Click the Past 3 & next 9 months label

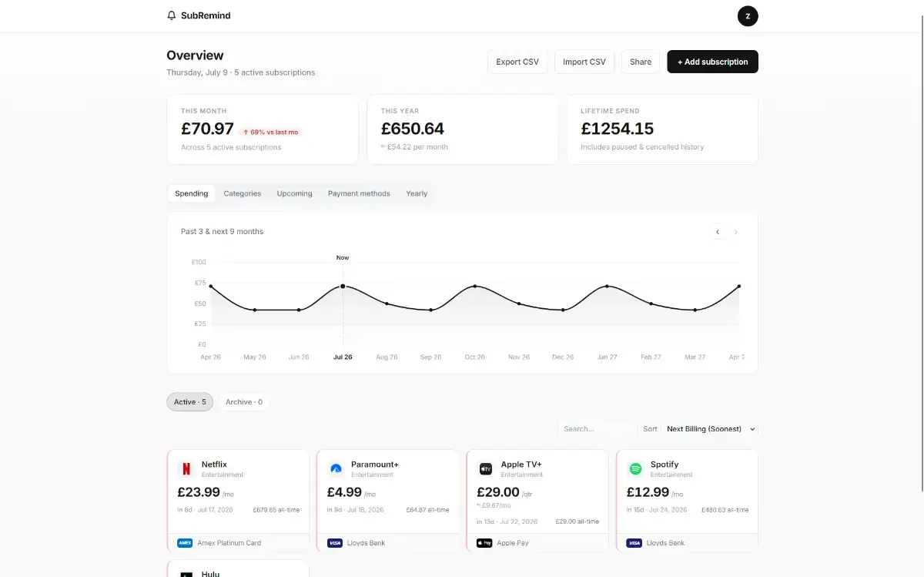pos(222,231)
